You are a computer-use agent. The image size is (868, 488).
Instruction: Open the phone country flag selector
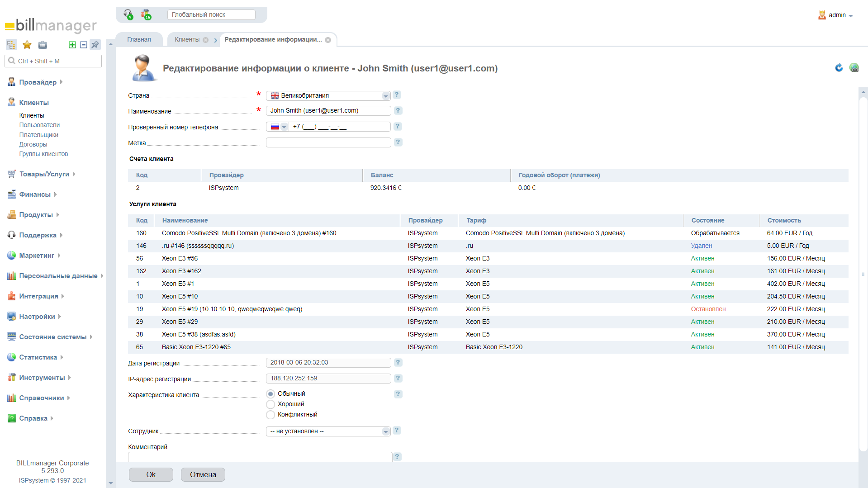click(278, 127)
